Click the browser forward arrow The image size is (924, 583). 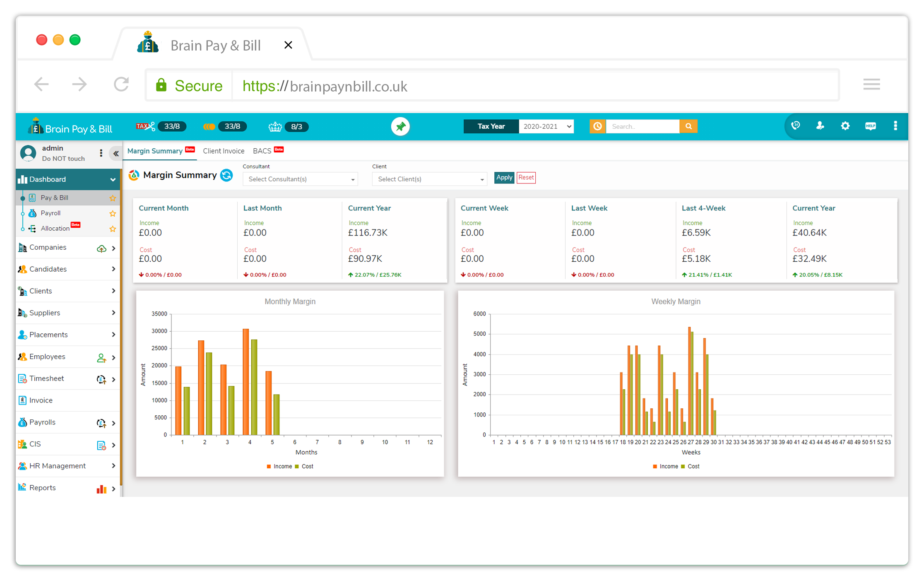click(79, 84)
